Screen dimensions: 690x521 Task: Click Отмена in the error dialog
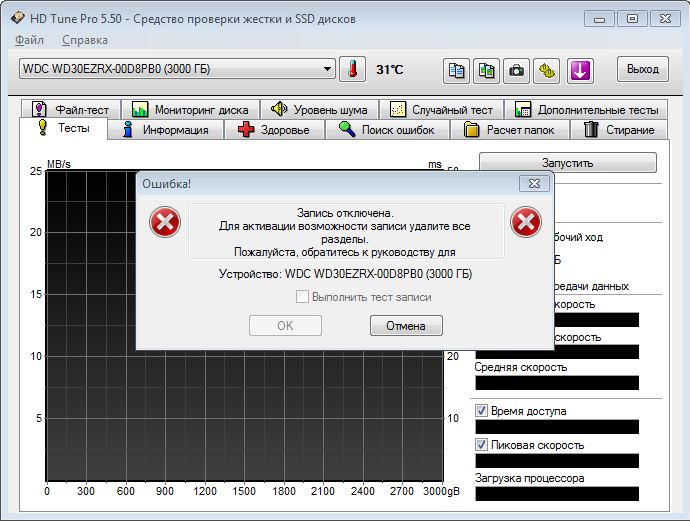(x=406, y=326)
